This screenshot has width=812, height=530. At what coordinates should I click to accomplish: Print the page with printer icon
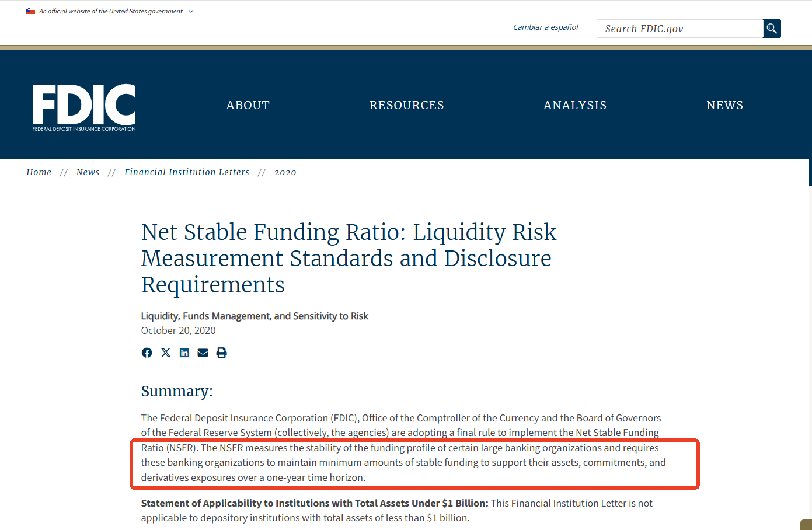pyautogui.click(x=221, y=353)
